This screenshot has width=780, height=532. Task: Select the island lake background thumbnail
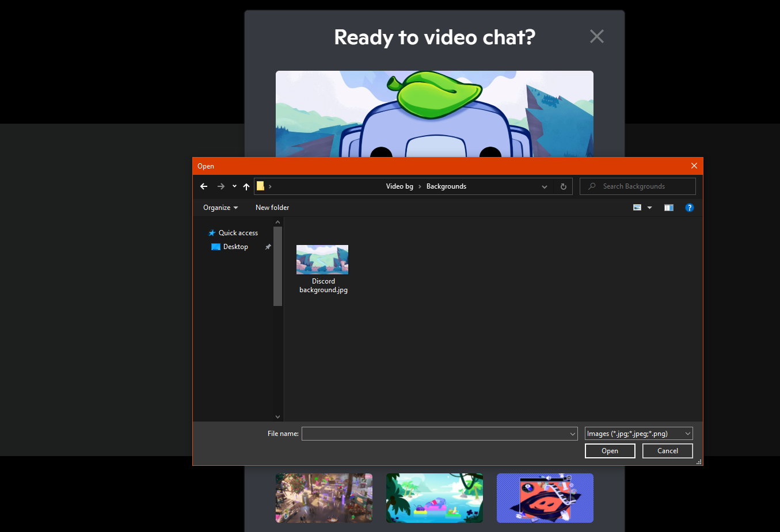[x=434, y=498]
